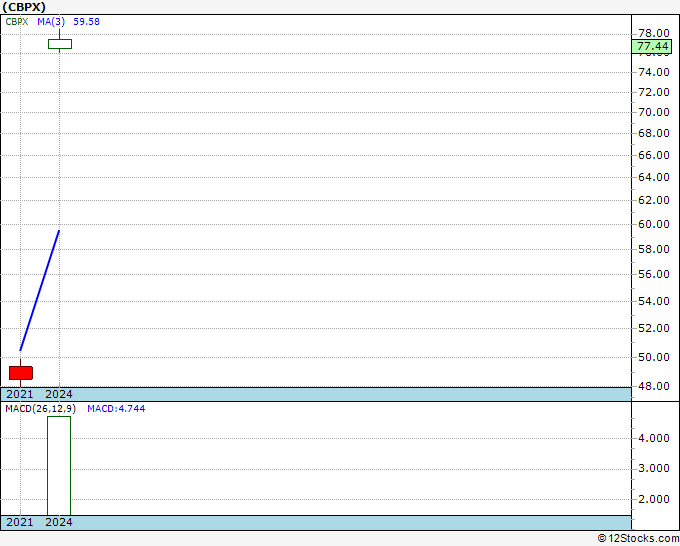Click the red 2021 candlestick body
680x546 pixels.
tap(21, 373)
